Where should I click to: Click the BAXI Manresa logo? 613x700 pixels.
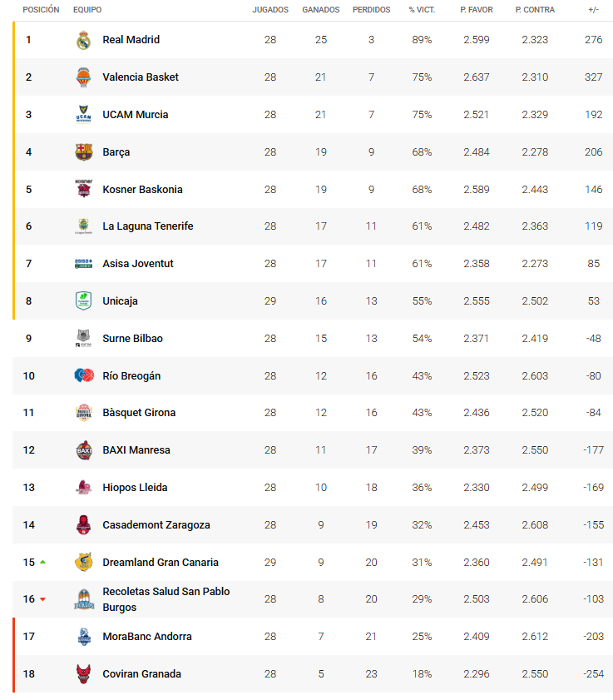pos(83,450)
